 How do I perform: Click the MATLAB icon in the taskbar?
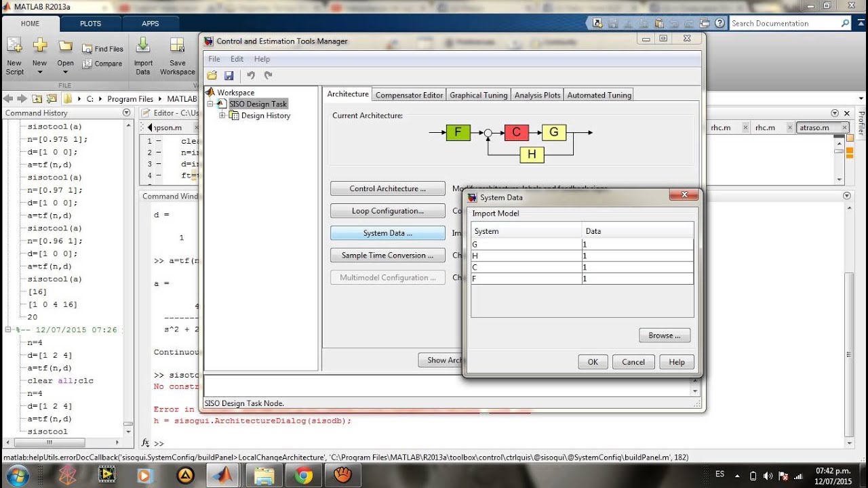point(222,475)
